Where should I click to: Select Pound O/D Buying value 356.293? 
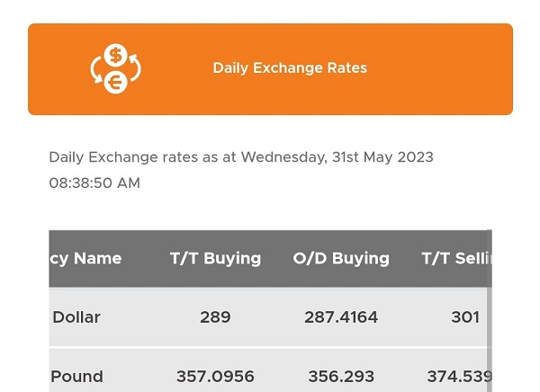click(x=341, y=376)
